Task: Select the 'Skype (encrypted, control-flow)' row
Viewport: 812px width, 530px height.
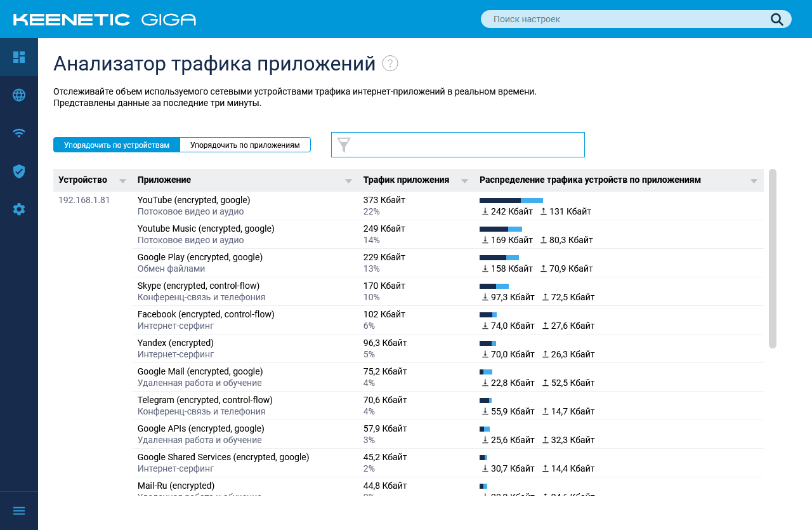Action: (x=448, y=291)
